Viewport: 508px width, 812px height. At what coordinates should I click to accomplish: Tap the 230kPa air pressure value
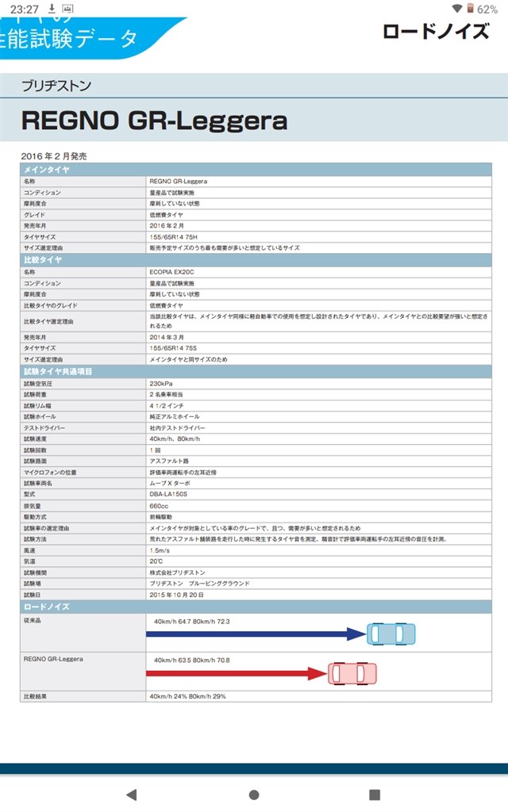click(x=160, y=384)
